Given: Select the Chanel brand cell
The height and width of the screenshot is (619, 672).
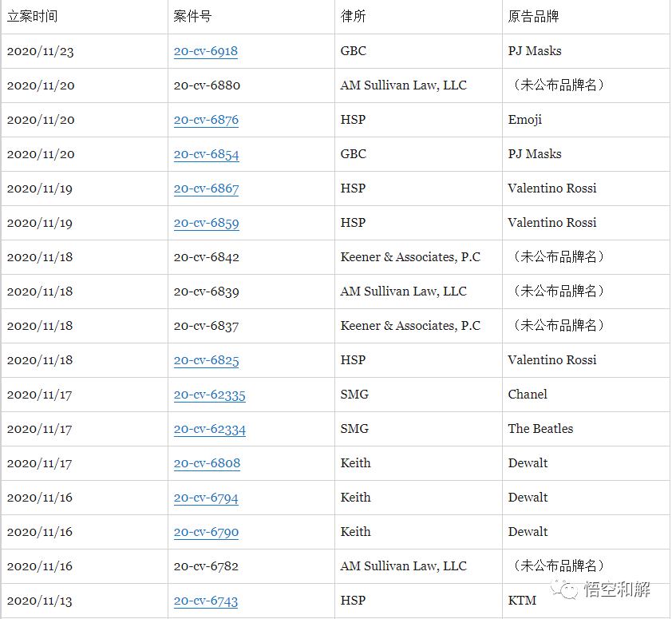Looking at the screenshot, I should (x=526, y=395).
